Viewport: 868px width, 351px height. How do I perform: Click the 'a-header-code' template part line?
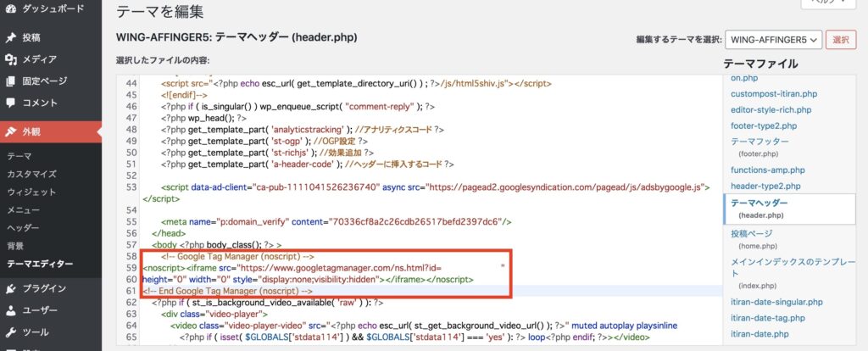coord(308,164)
